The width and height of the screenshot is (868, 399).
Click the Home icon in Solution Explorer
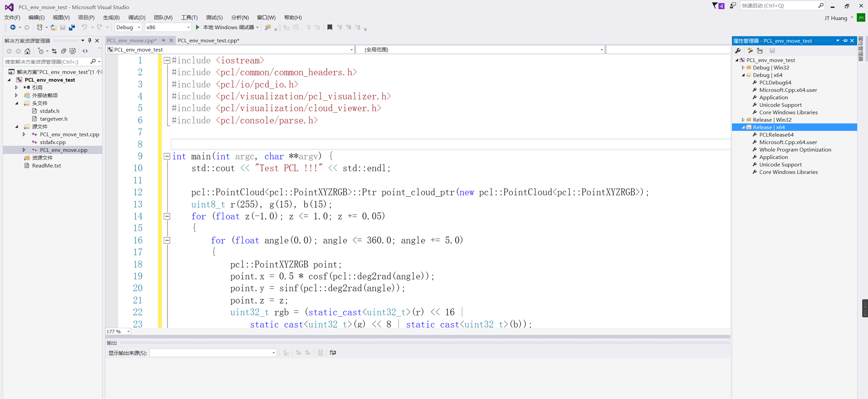point(27,51)
